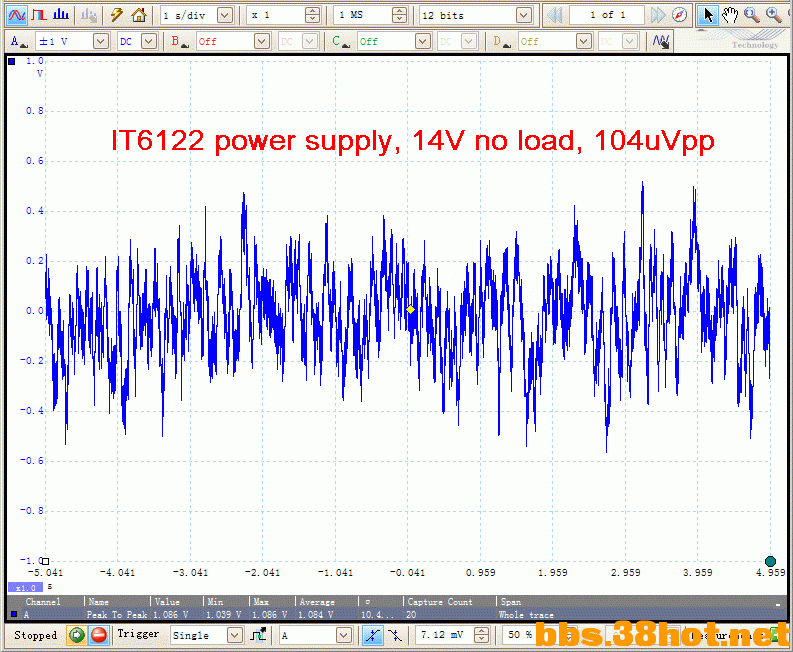
Task: Open Channel C options button
Action: pos(340,42)
